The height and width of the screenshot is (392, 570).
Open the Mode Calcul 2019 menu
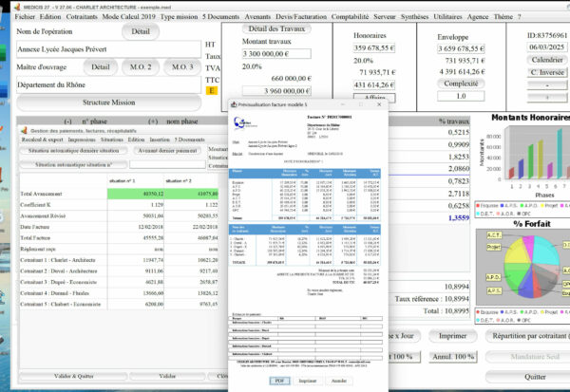[128, 17]
